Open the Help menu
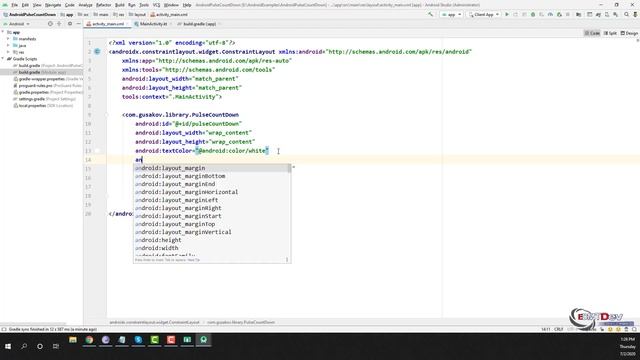Viewport: 640px width, 360px height. [187, 5]
